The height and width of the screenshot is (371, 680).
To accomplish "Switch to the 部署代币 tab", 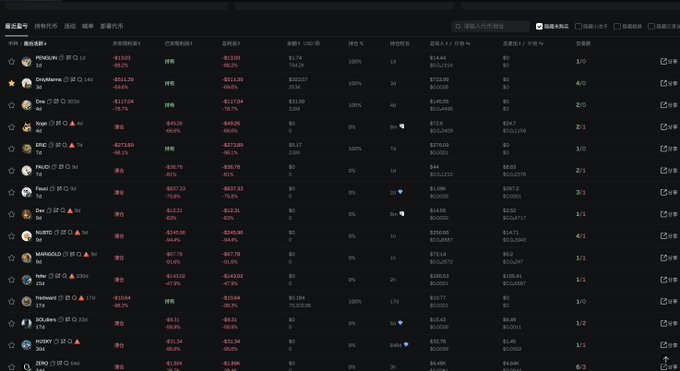I will point(112,26).
